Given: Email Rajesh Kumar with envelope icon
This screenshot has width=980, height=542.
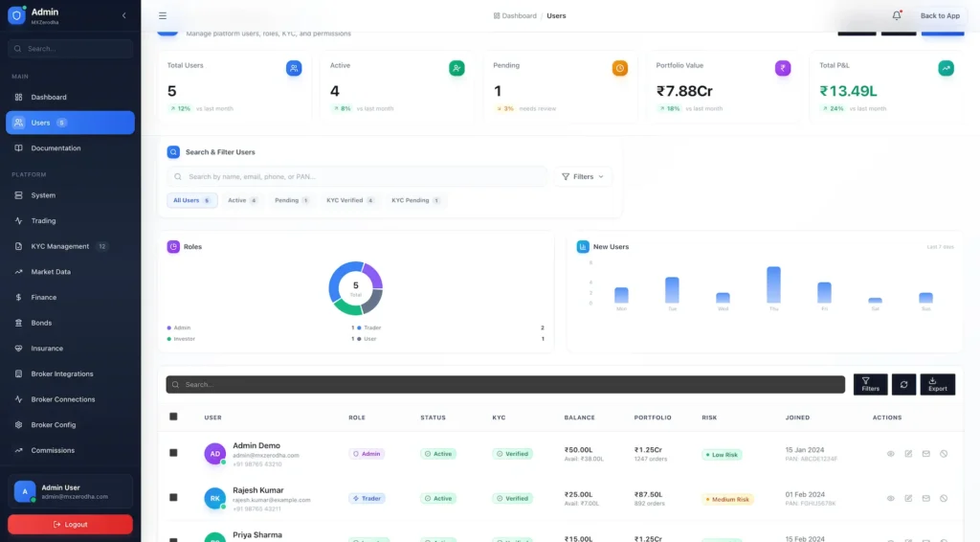Looking at the screenshot, I should pyautogui.click(x=925, y=498).
